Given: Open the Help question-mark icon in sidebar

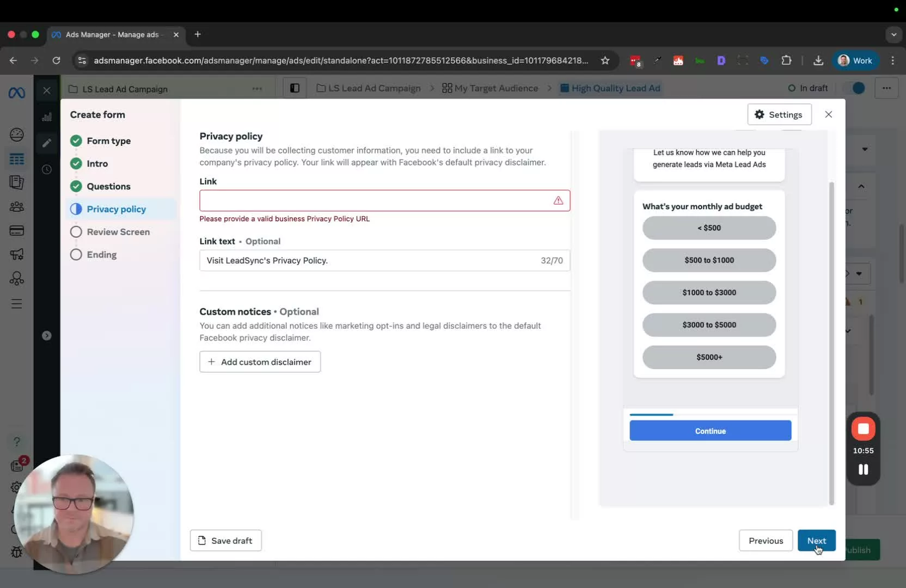Looking at the screenshot, I should pos(17,442).
